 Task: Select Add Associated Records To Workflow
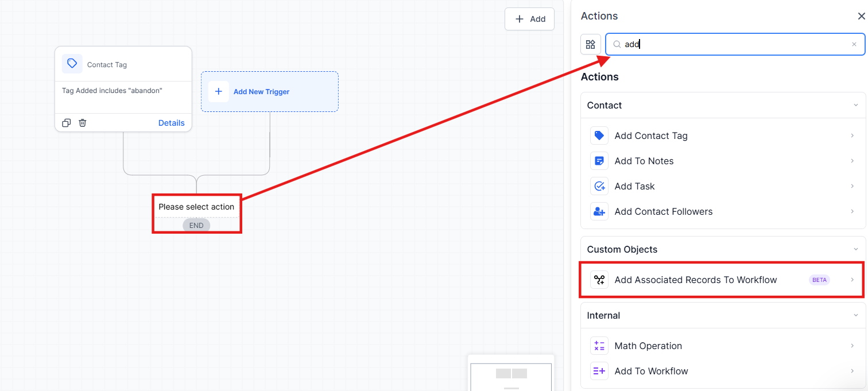coord(695,280)
